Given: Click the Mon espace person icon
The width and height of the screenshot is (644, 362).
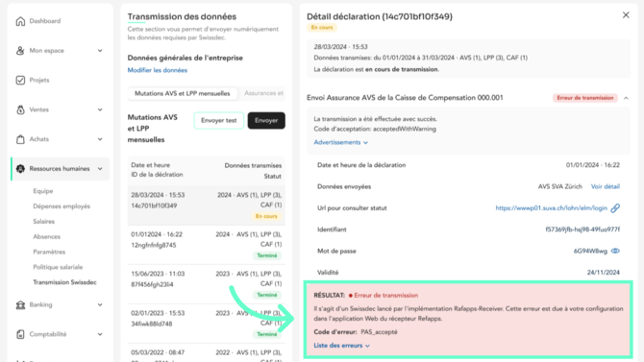Looking at the screenshot, I should (x=20, y=51).
